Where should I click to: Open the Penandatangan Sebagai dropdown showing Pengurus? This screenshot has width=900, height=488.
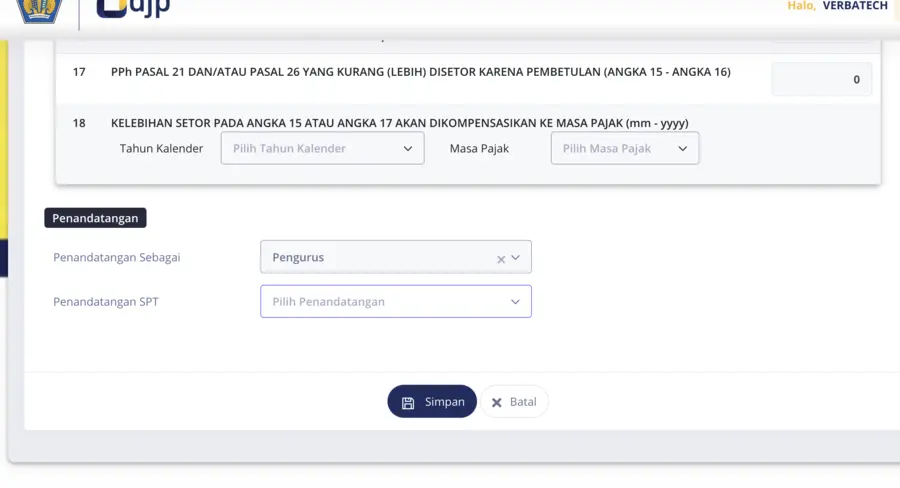pos(395,257)
